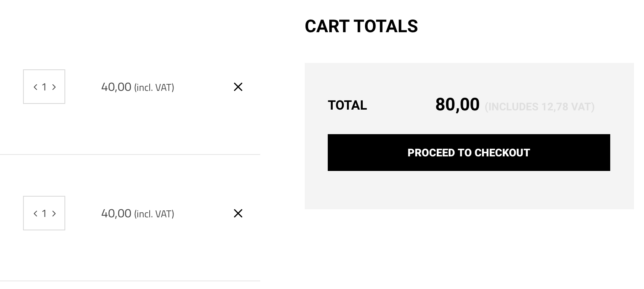Click the X icon next to top item price
Screen dimensions: 644x289
pos(238,87)
